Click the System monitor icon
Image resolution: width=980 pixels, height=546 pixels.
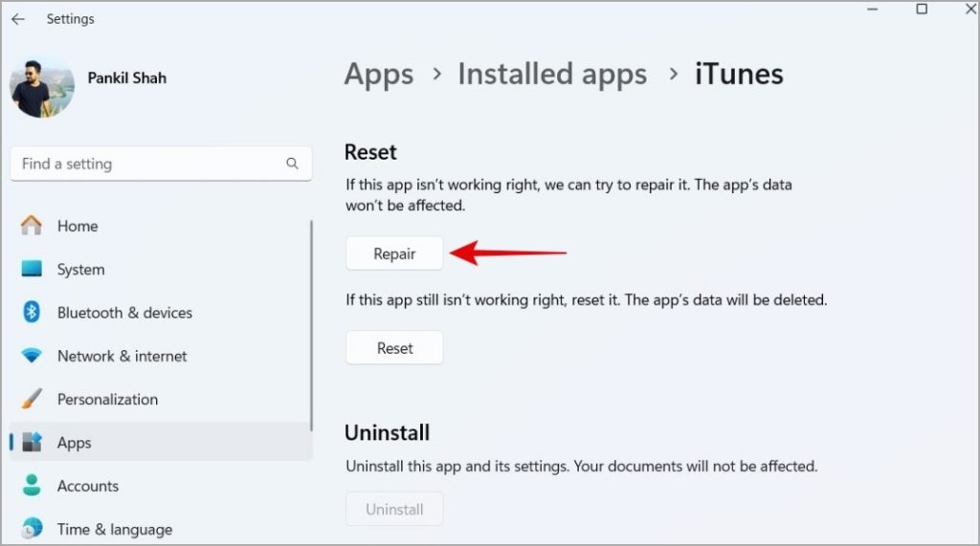pyautogui.click(x=32, y=270)
